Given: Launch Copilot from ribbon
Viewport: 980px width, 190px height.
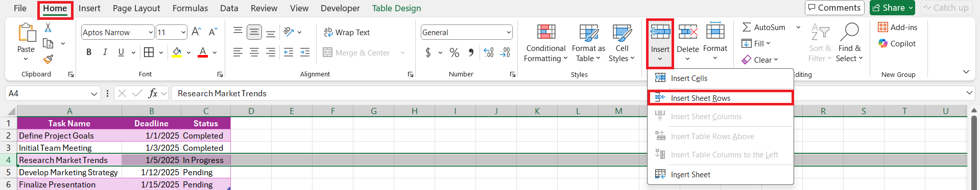Looking at the screenshot, I should pyautogui.click(x=897, y=43).
